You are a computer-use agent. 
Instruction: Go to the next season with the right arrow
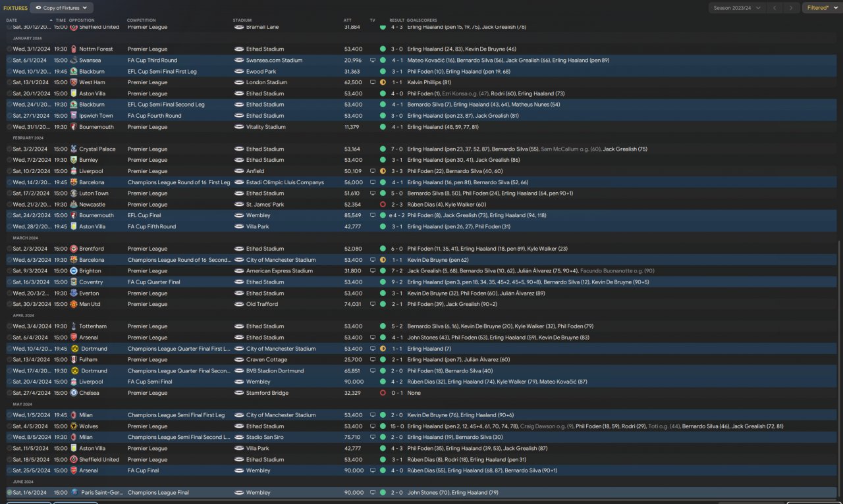[792, 8]
